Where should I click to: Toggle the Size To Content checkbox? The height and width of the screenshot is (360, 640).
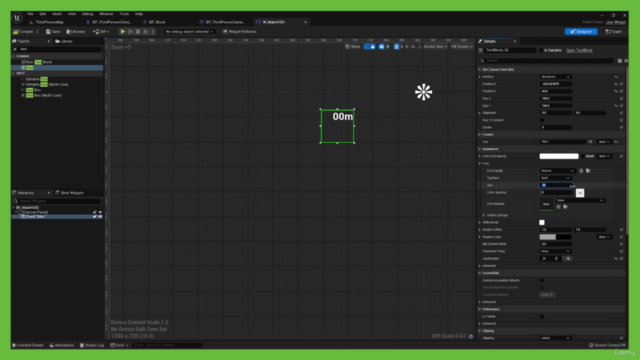(x=542, y=120)
